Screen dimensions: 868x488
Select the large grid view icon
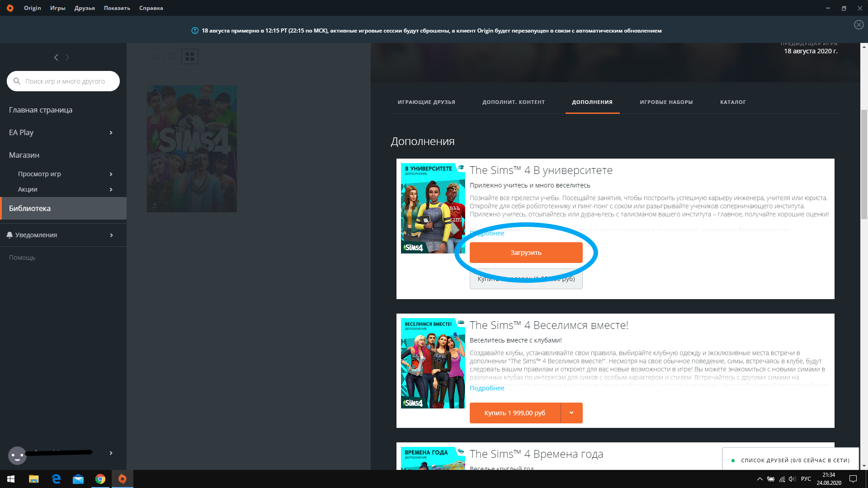pos(190,56)
